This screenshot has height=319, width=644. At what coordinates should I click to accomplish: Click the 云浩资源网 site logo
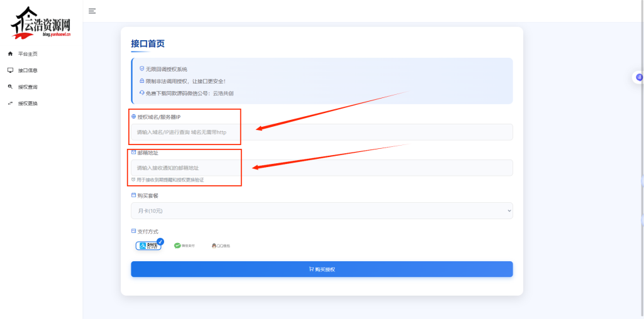[x=40, y=23]
